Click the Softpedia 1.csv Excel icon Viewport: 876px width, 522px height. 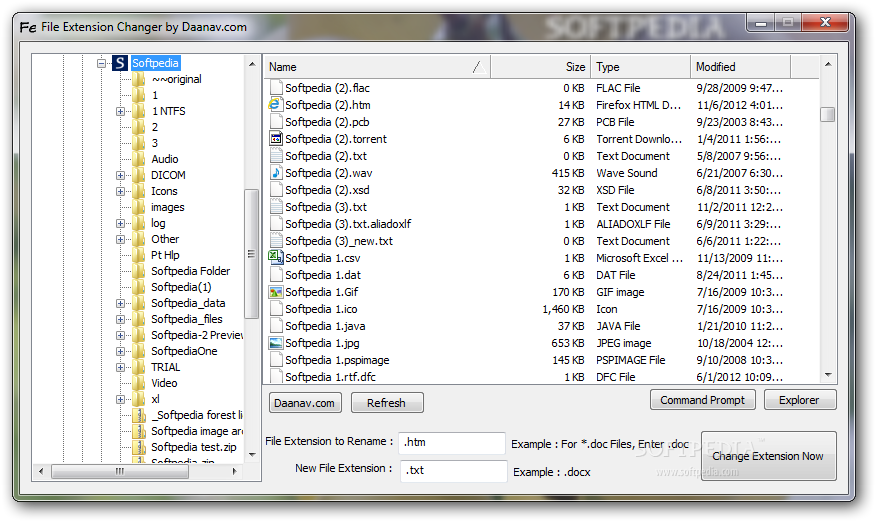[x=275, y=257]
